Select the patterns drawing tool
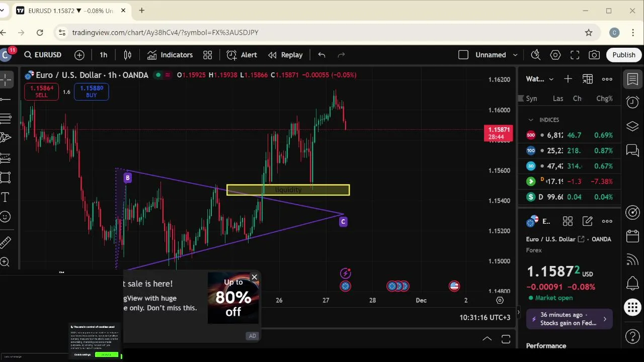 pos(6,138)
